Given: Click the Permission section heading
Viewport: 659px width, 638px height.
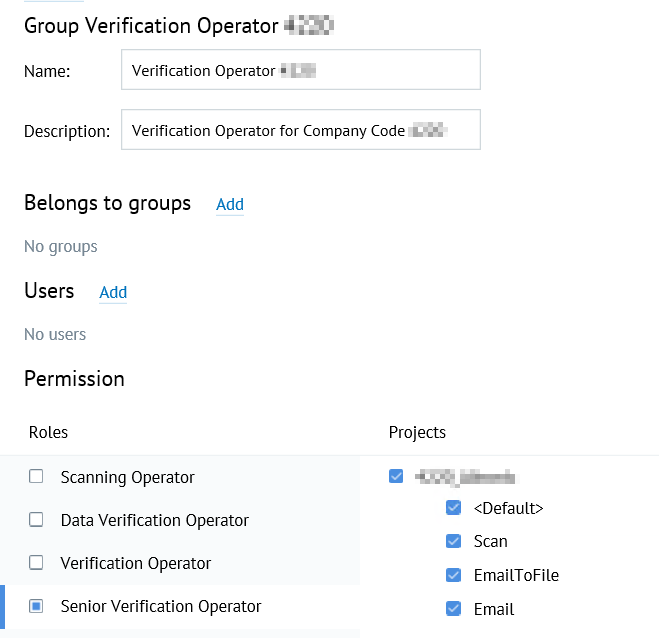Looking at the screenshot, I should pos(74,379).
